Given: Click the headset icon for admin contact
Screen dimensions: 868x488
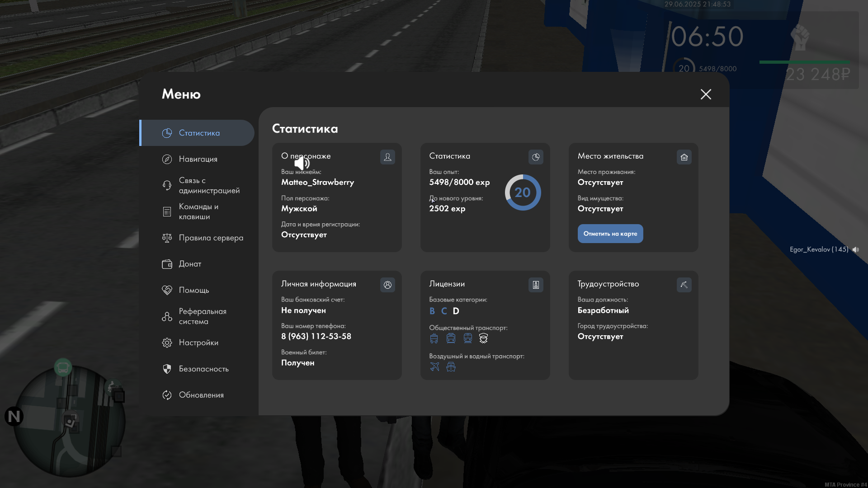Looking at the screenshot, I should point(167,185).
